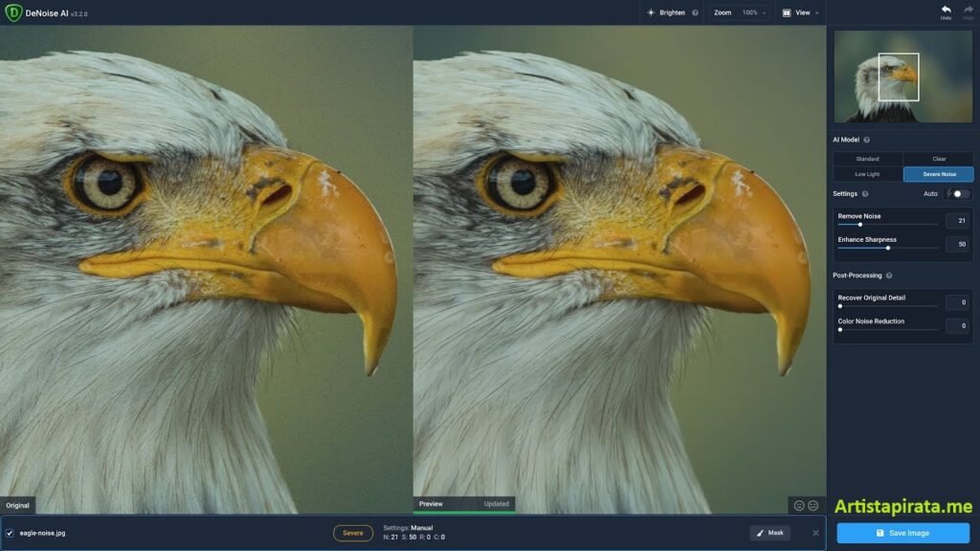
Task: Click the Undo arrow icon
Action: tap(946, 10)
